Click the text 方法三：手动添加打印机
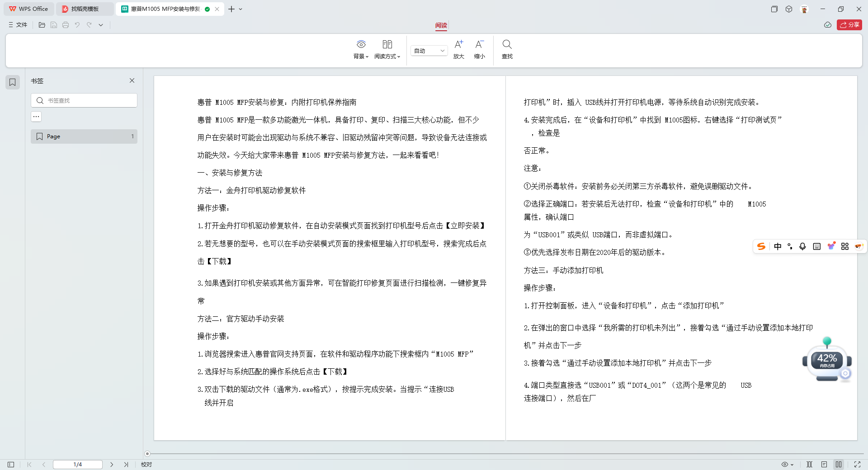This screenshot has width=868, height=470. (563, 270)
